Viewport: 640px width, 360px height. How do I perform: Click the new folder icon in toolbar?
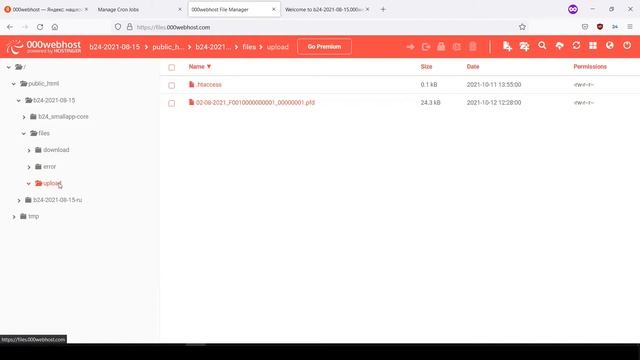point(524,46)
